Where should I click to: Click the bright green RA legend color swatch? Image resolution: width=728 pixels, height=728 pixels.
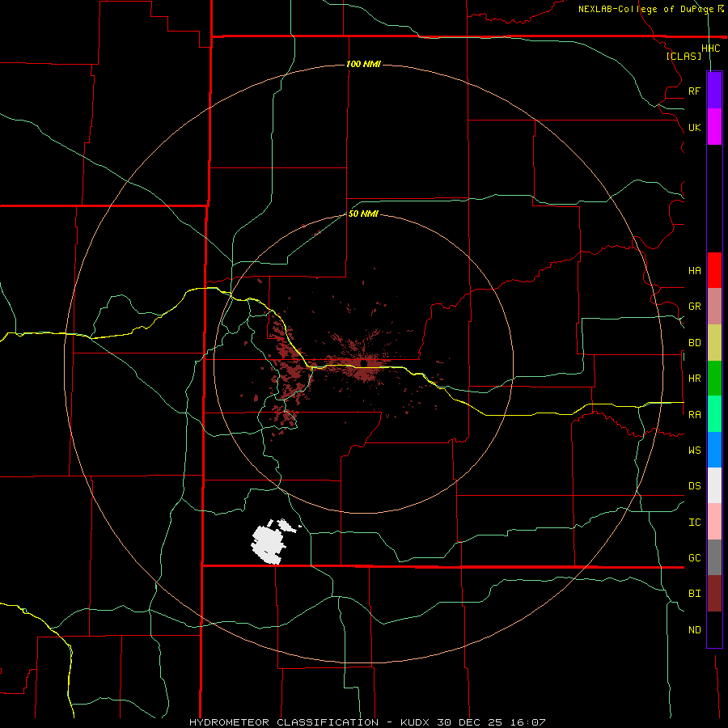714,414
